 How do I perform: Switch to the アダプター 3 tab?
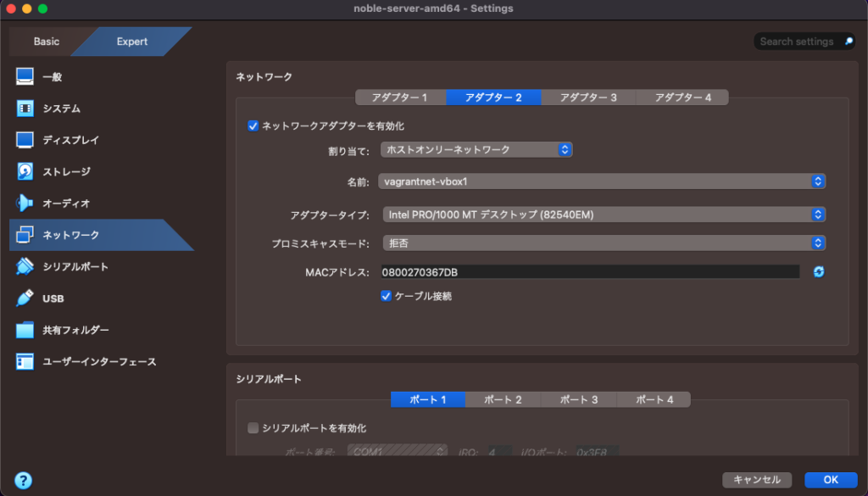click(x=588, y=98)
